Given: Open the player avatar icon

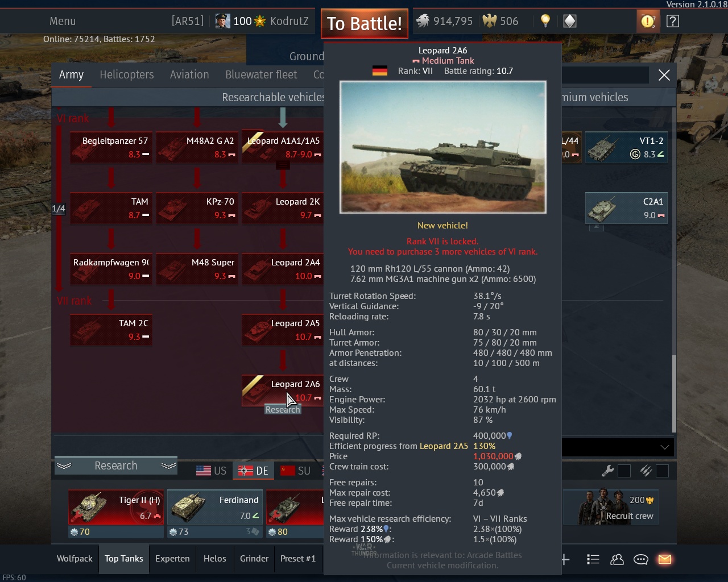Looking at the screenshot, I should pos(222,21).
